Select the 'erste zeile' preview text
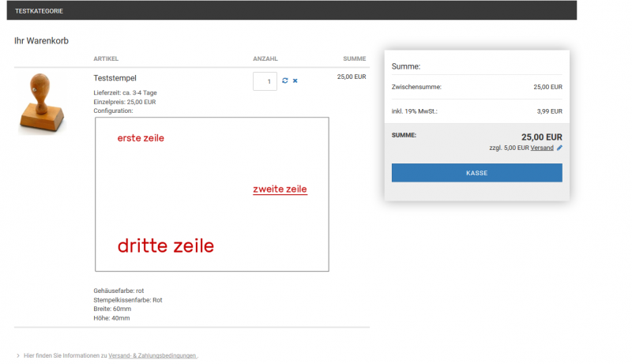The height and width of the screenshot is (364, 632). click(x=141, y=138)
